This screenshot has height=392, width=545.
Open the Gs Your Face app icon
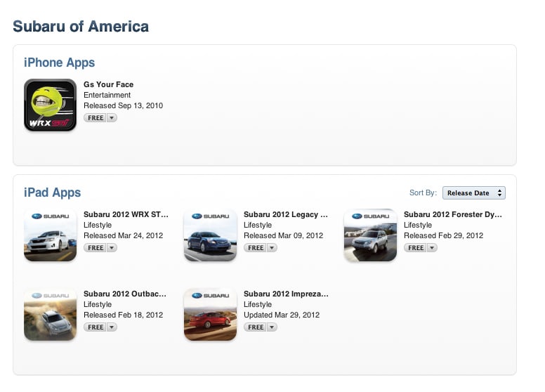[x=50, y=105]
